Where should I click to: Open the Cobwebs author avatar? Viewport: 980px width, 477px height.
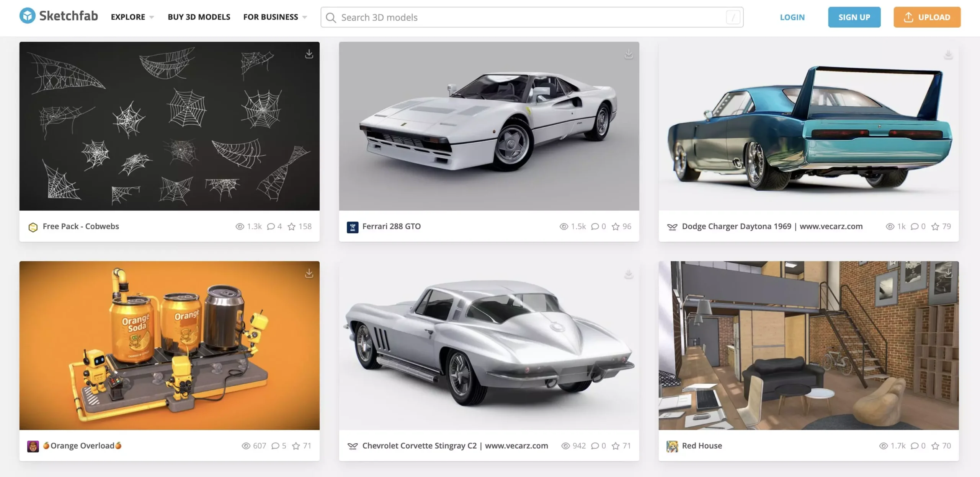(33, 227)
